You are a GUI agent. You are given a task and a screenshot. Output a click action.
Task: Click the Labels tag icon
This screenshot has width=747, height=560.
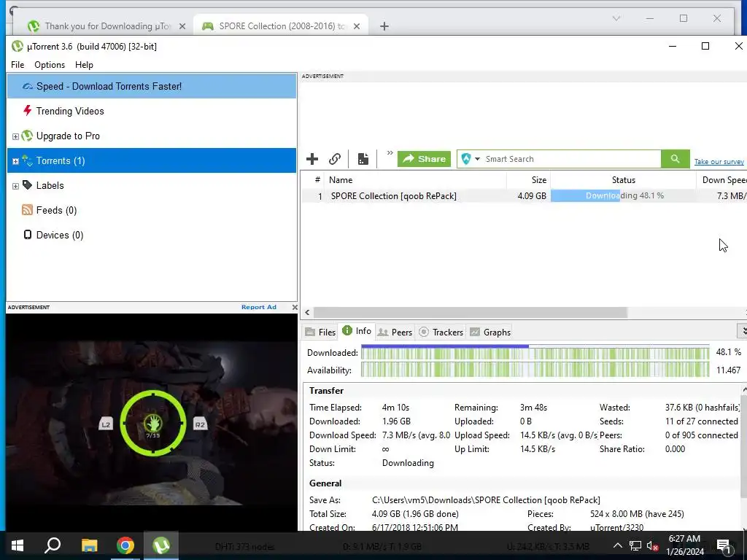(x=27, y=185)
